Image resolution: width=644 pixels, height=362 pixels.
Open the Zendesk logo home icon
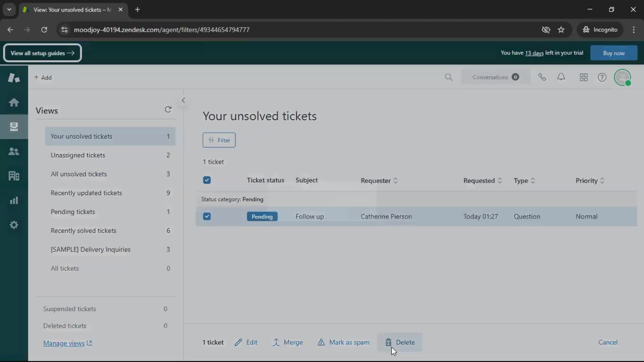[x=14, y=78]
